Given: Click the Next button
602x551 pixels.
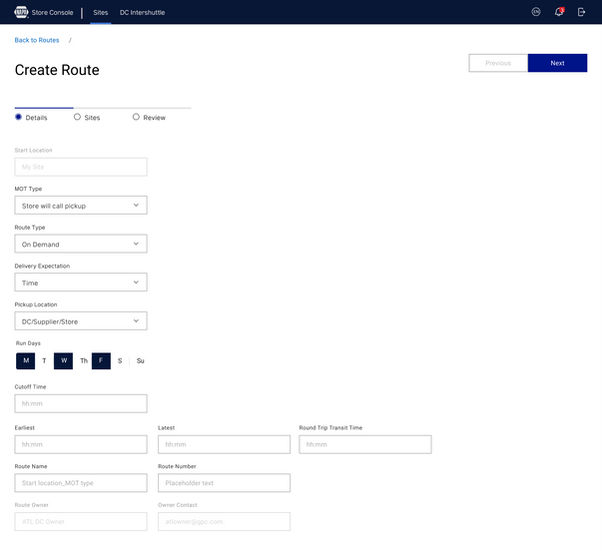Looking at the screenshot, I should click(x=557, y=63).
